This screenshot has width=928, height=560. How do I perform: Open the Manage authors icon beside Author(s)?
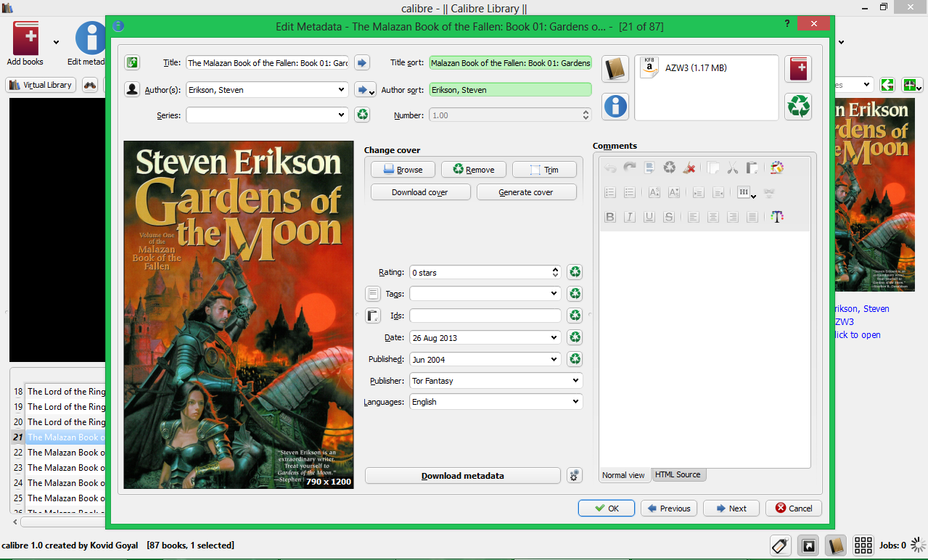point(132,90)
